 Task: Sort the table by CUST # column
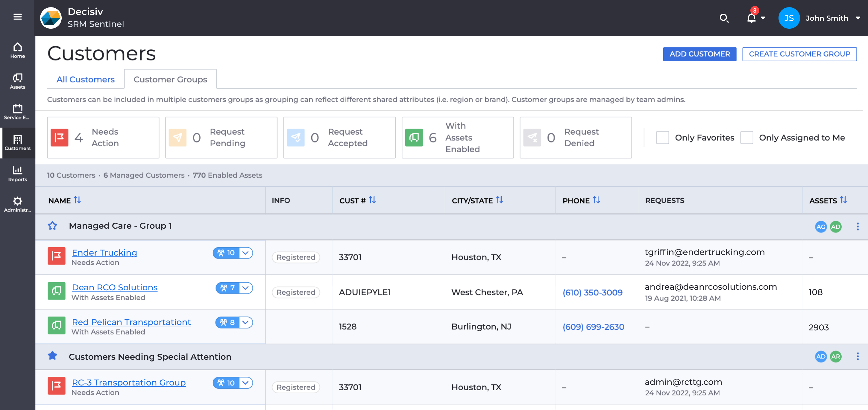click(x=373, y=200)
